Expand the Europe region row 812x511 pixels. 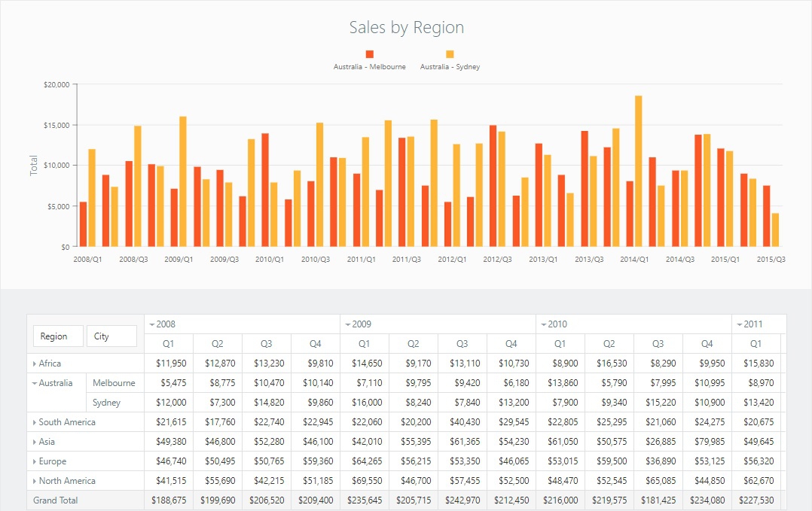[x=35, y=461]
